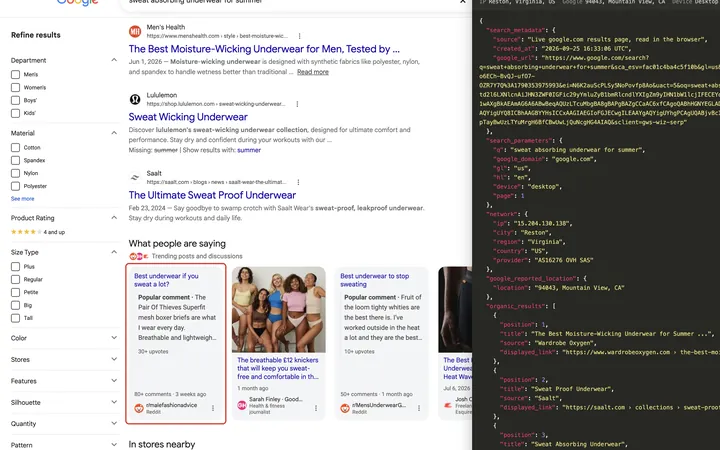Open more options for Men's Health result
The width and height of the screenshot is (720, 450).
pos(299,36)
